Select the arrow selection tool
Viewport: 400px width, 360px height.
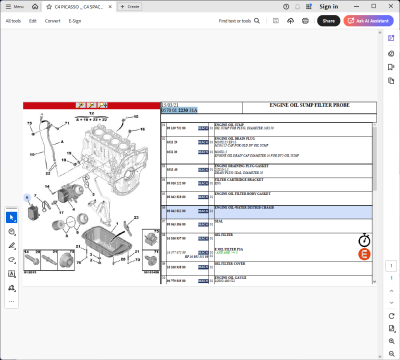[x=12, y=218]
